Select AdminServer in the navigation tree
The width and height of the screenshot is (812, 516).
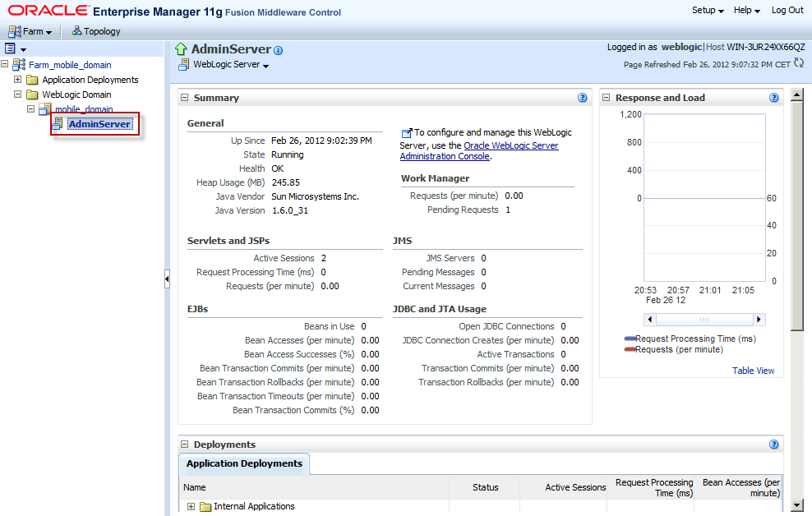coord(99,124)
